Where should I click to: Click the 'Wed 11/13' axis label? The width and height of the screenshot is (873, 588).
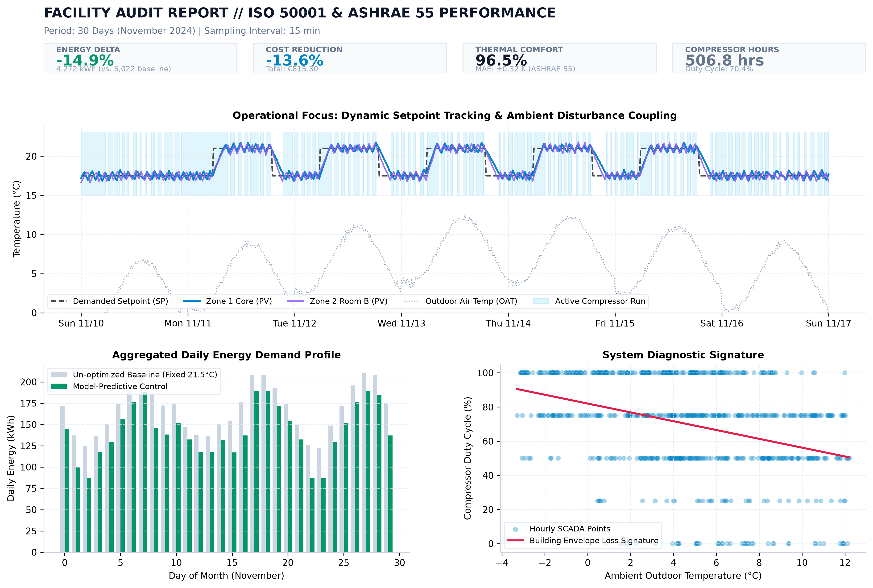[x=401, y=323]
